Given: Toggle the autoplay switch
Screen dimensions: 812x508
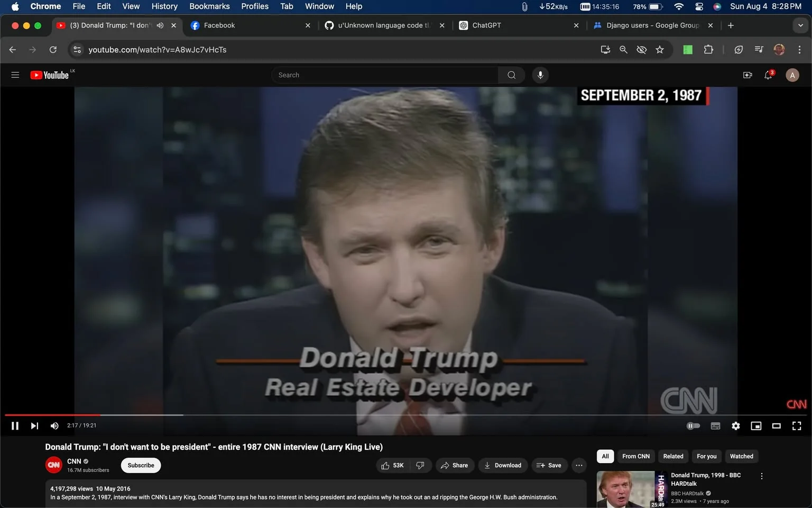Looking at the screenshot, I should pyautogui.click(x=693, y=426).
